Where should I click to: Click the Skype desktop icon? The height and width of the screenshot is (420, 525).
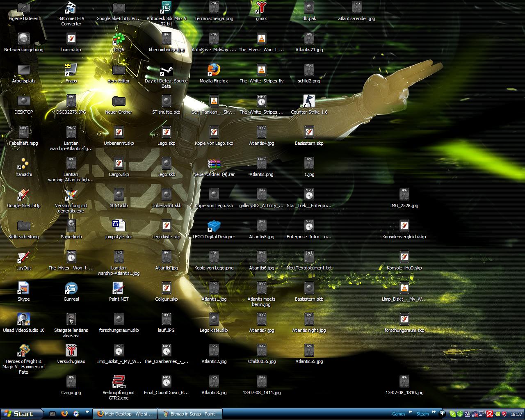click(x=23, y=288)
